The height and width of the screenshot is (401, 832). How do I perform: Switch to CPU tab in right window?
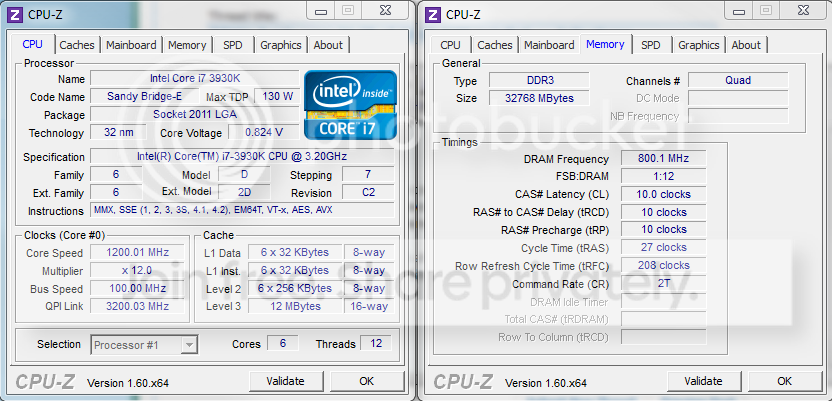click(x=450, y=45)
